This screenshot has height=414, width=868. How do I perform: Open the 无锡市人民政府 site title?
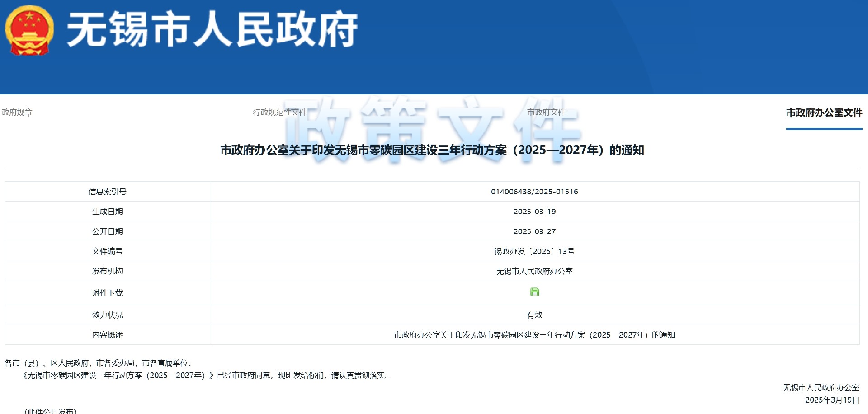pyautogui.click(x=212, y=30)
